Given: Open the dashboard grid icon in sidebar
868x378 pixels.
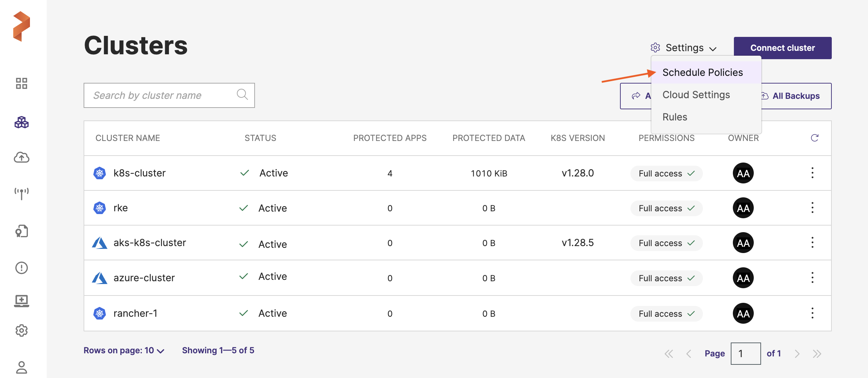Looking at the screenshot, I should coord(22,83).
